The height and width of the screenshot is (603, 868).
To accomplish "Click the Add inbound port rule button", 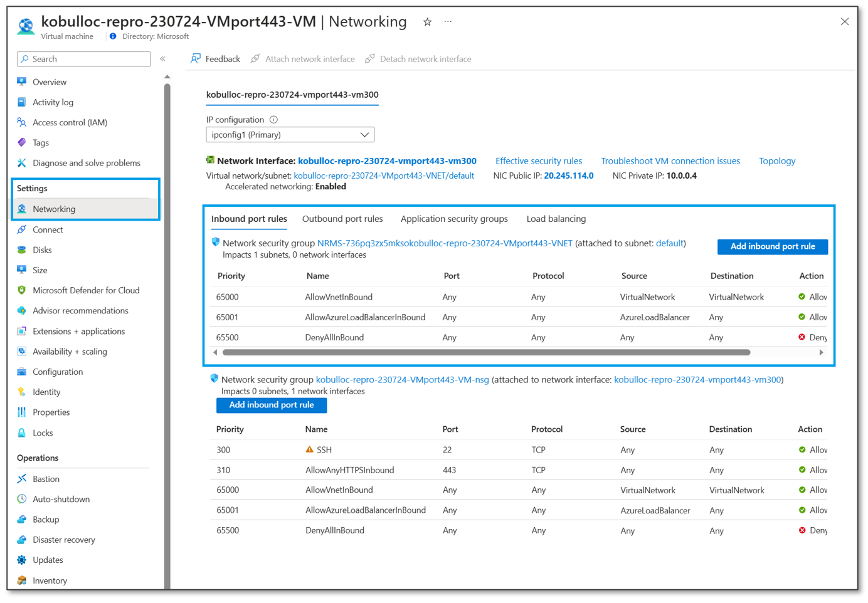I will coord(772,246).
